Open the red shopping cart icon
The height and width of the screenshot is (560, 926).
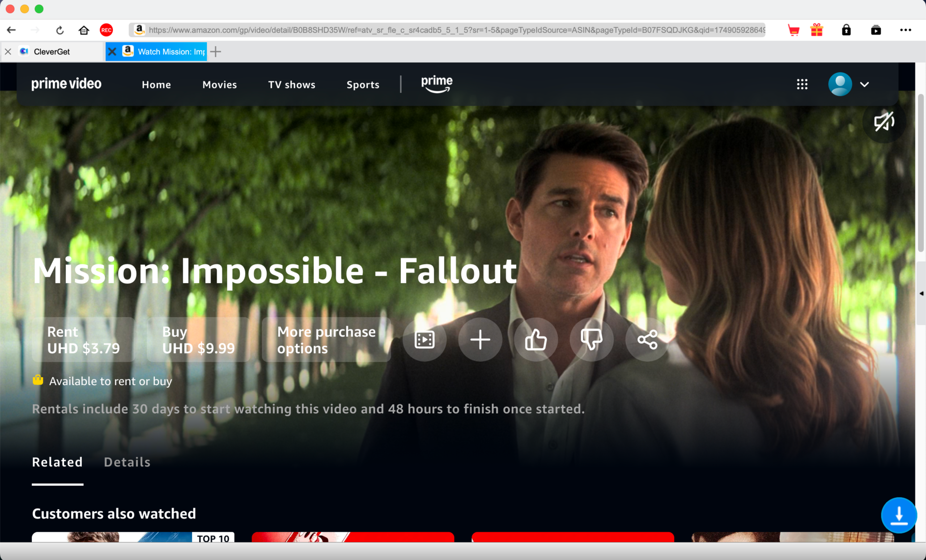793,30
